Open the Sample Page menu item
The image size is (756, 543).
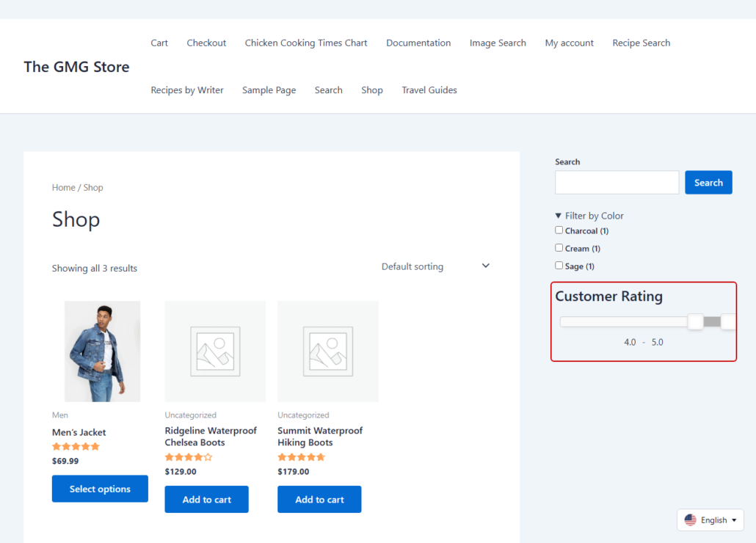coord(269,90)
